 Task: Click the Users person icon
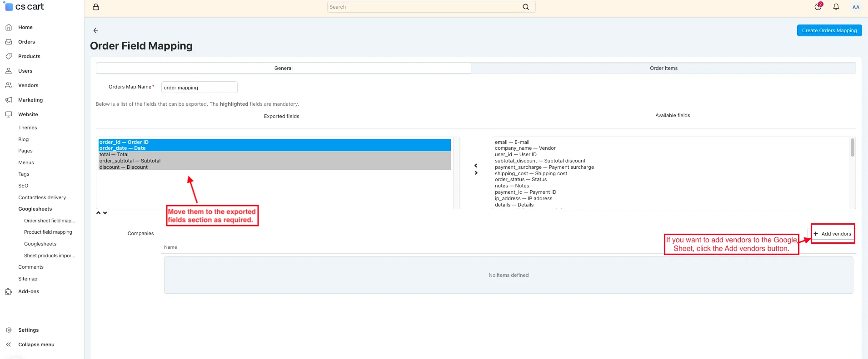(x=9, y=71)
